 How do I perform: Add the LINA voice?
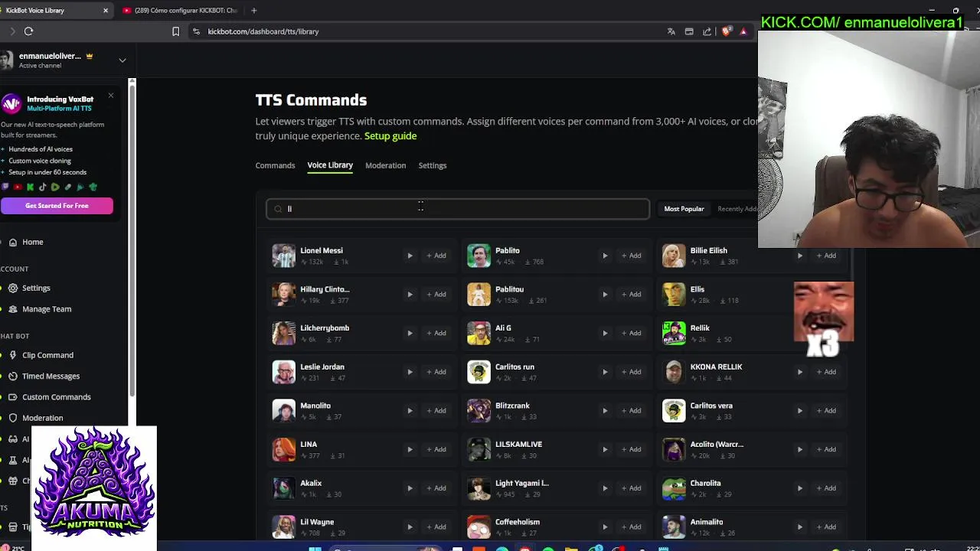[436, 449]
